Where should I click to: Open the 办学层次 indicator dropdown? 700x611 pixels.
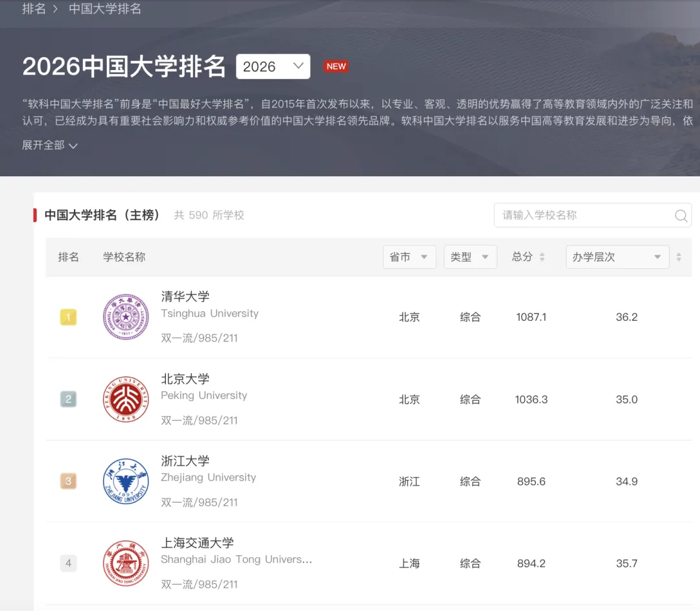tap(618, 257)
